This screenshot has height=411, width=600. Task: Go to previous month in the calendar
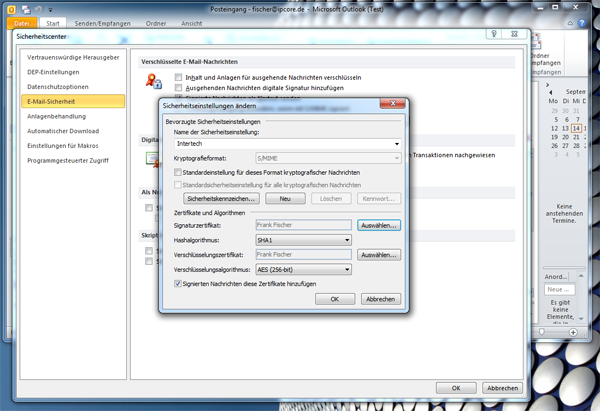click(550, 92)
